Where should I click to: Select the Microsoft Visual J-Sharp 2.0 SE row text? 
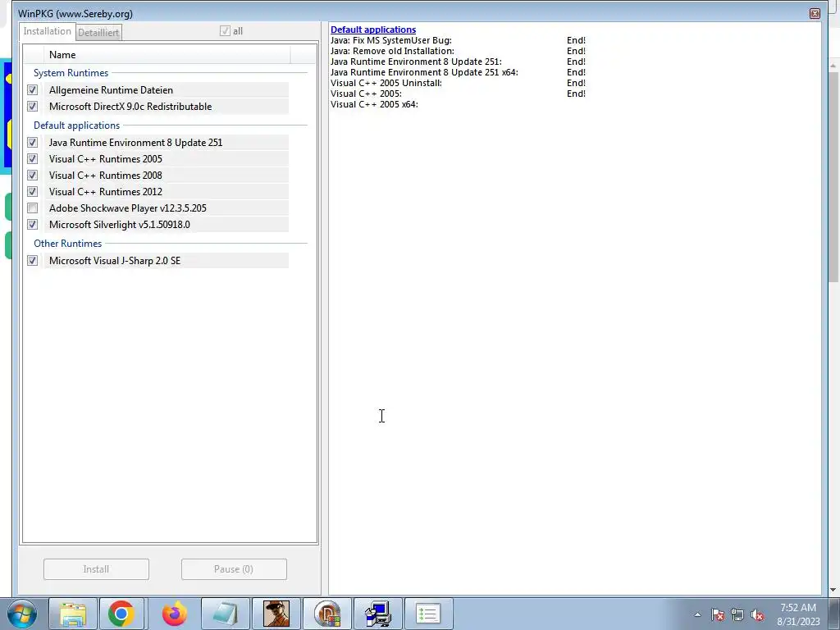pos(115,260)
